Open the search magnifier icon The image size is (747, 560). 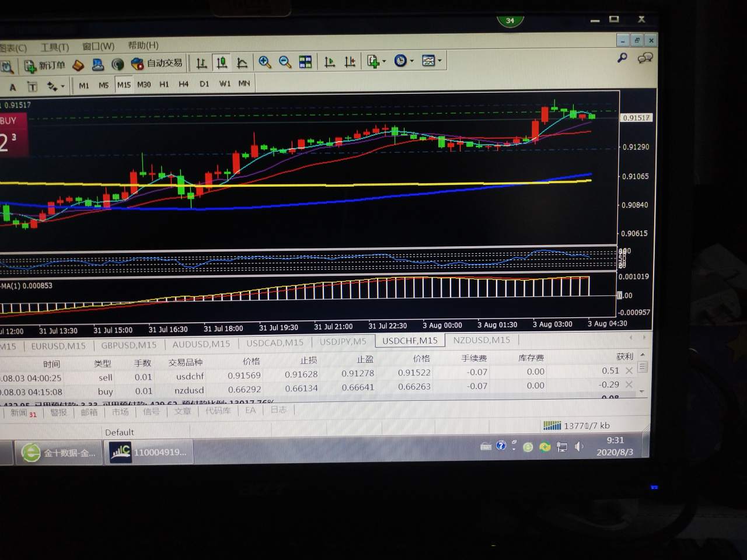pyautogui.click(x=622, y=58)
